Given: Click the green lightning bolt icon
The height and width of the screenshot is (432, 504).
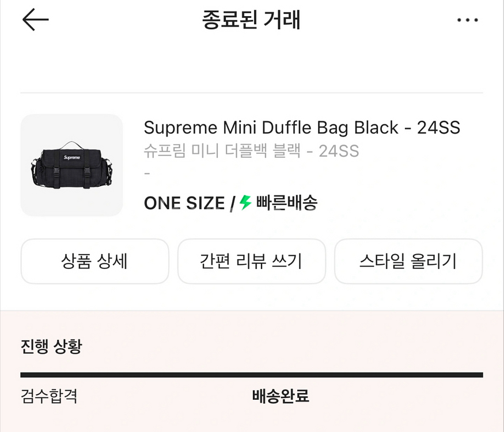Looking at the screenshot, I should [246, 203].
